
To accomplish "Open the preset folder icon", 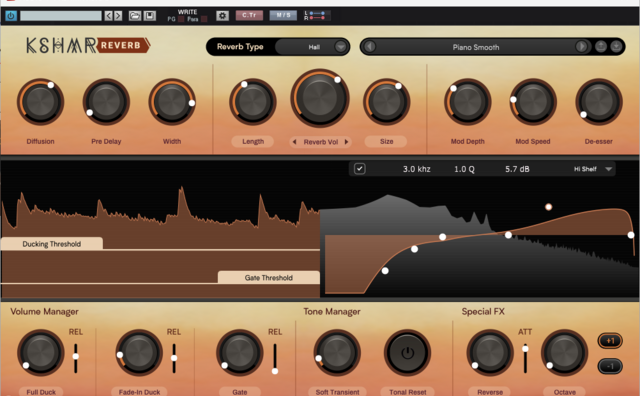I will click(x=135, y=16).
